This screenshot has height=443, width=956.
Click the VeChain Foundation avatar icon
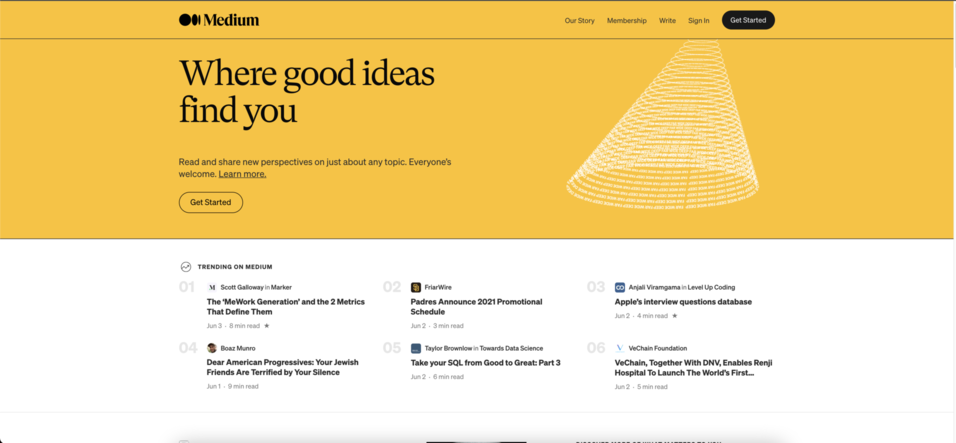[619, 348]
